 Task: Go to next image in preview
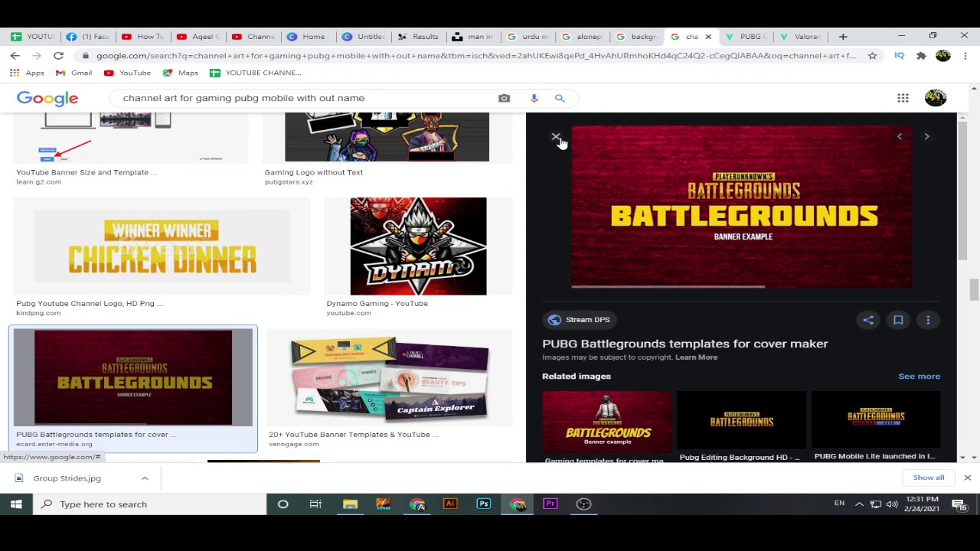point(926,137)
